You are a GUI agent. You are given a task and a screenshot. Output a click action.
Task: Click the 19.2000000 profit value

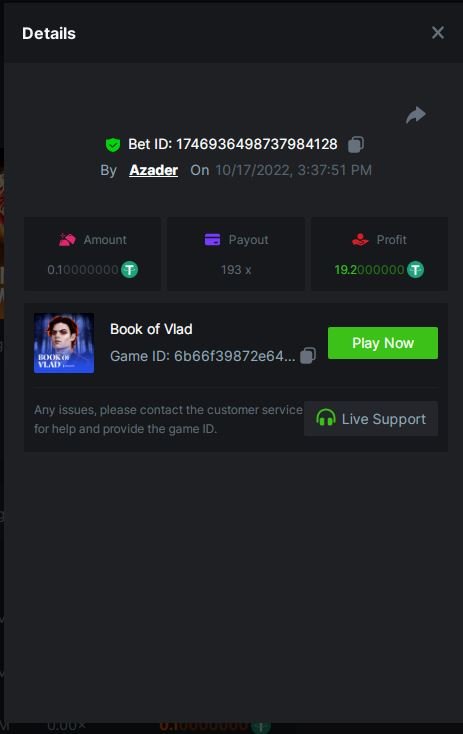click(x=369, y=270)
